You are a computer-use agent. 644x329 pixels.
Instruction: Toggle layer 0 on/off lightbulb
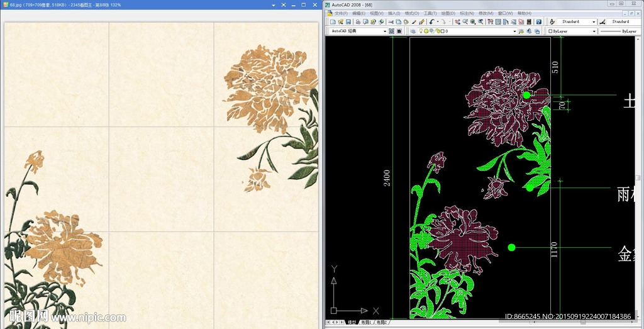[x=421, y=31]
